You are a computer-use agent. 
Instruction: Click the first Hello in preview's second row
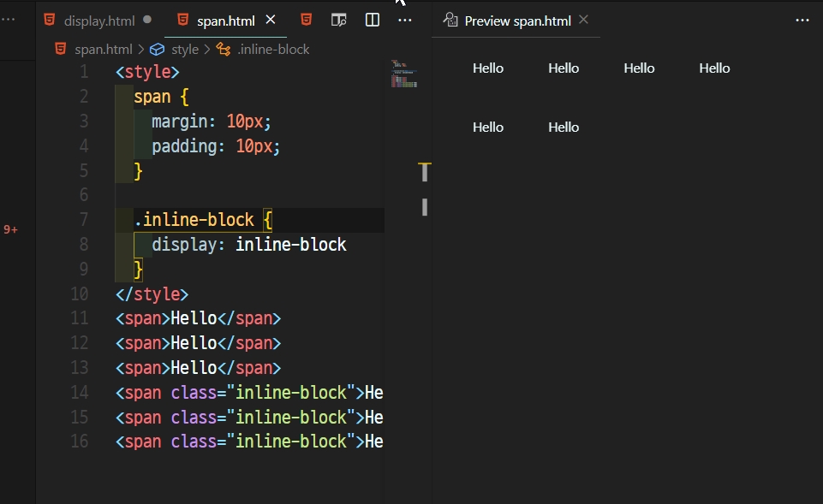click(488, 127)
